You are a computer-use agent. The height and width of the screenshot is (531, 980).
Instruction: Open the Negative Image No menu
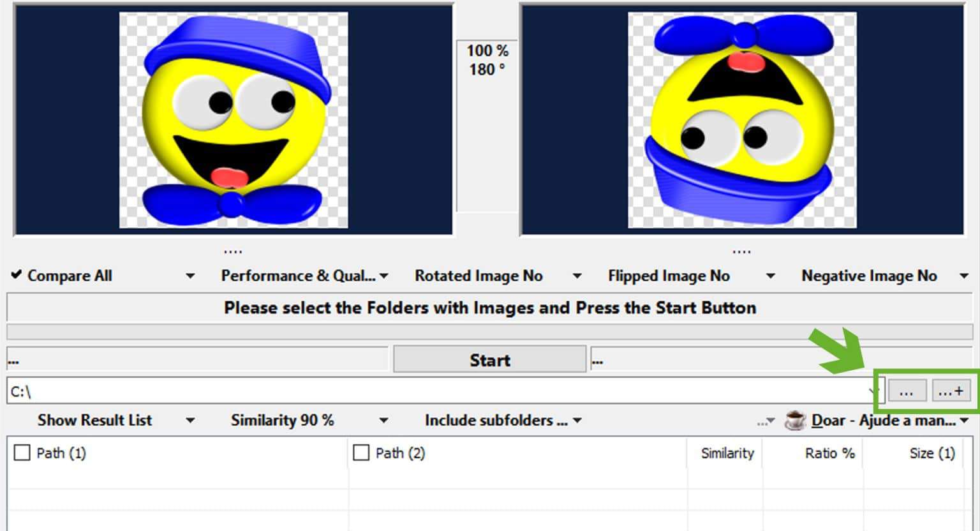884,276
